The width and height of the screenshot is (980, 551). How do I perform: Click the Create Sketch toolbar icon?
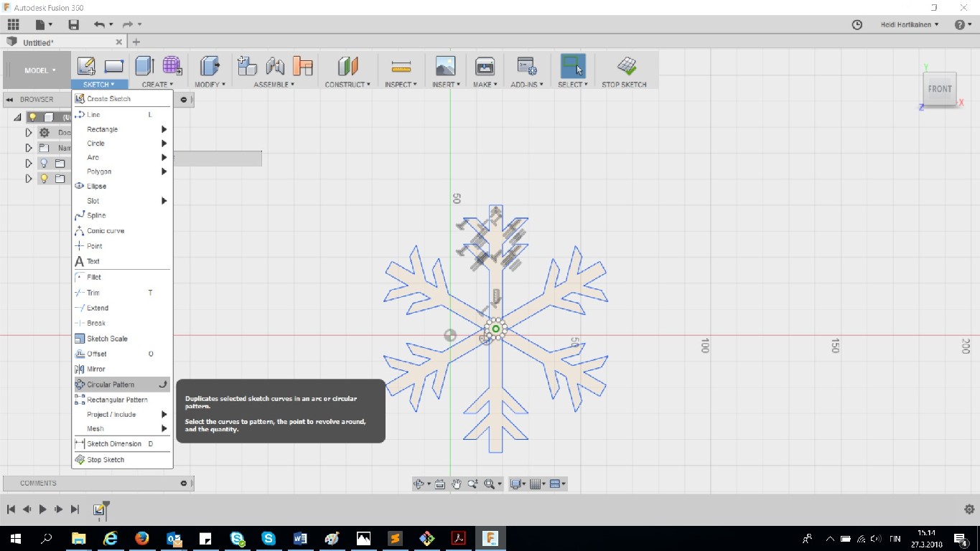86,67
